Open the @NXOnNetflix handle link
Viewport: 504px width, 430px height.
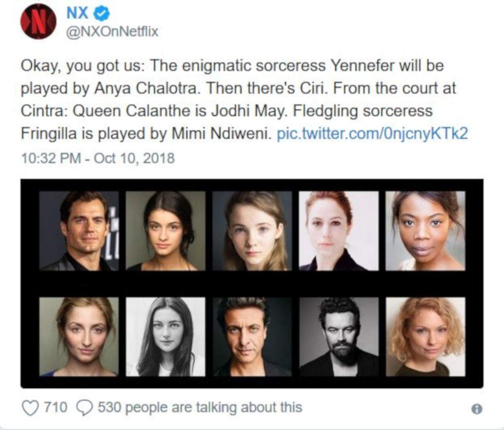click(112, 31)
